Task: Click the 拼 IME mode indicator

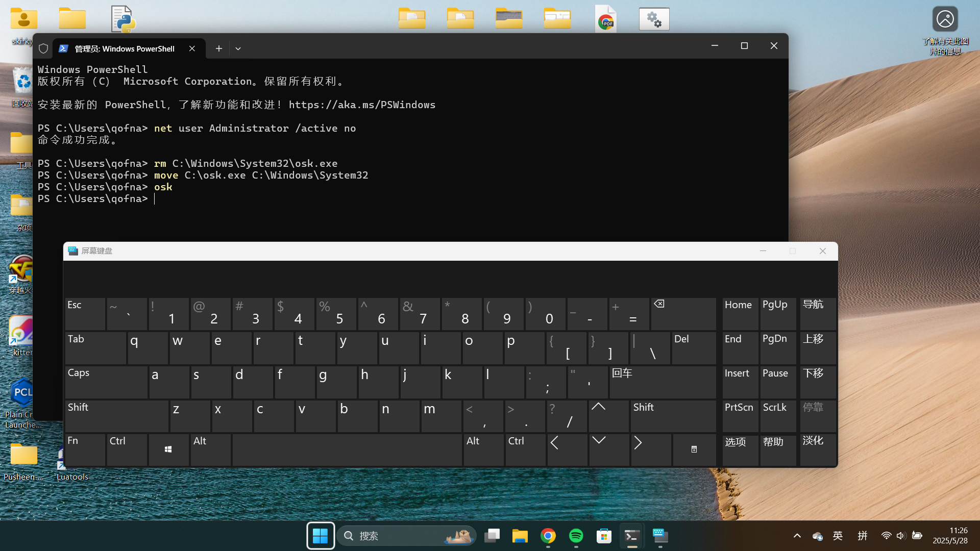Action: pyautogui.click(x=863, y=536)
